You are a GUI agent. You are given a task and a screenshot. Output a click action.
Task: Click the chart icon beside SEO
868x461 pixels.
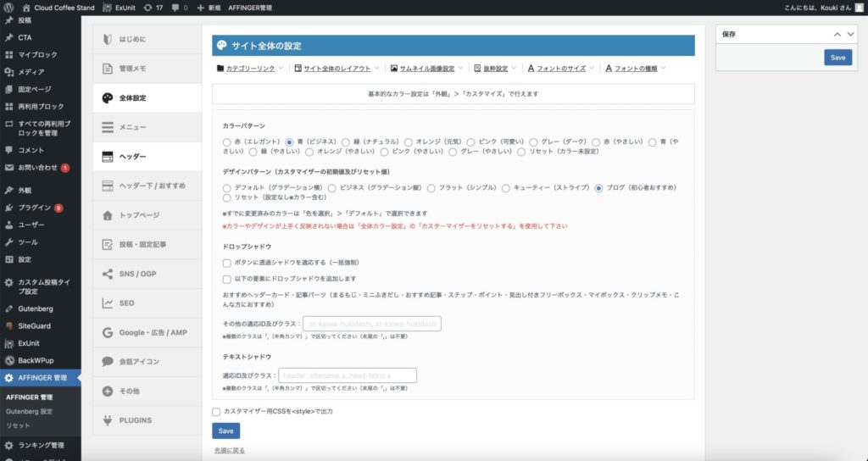[x=108, y=303]
